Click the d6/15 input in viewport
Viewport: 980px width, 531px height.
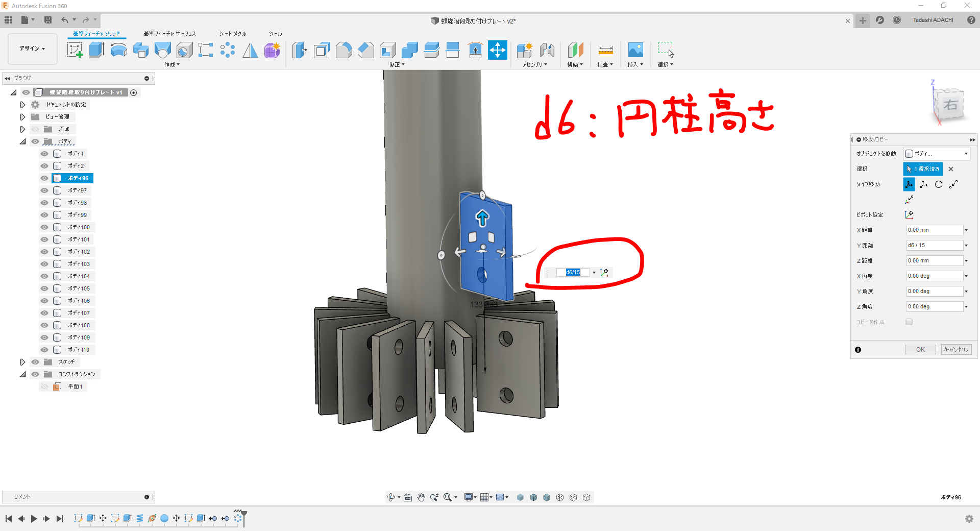click(573, 272)
